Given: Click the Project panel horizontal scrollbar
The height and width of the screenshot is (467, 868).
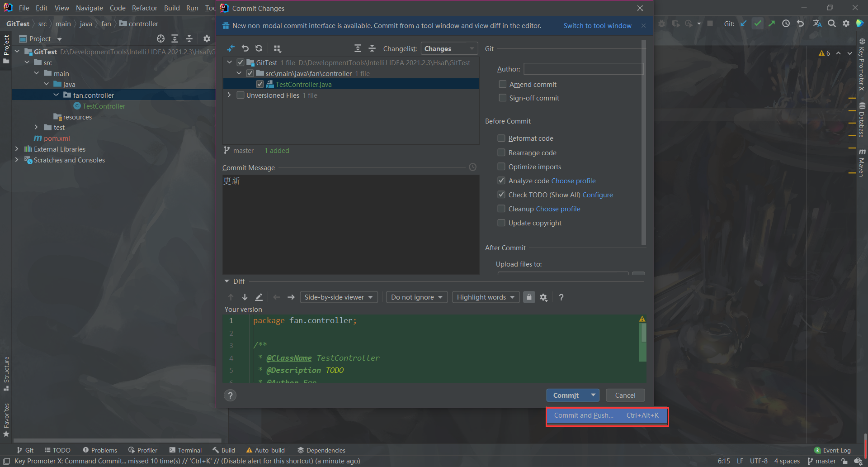Looking at the screenshot, I should (x=118, y=440).
